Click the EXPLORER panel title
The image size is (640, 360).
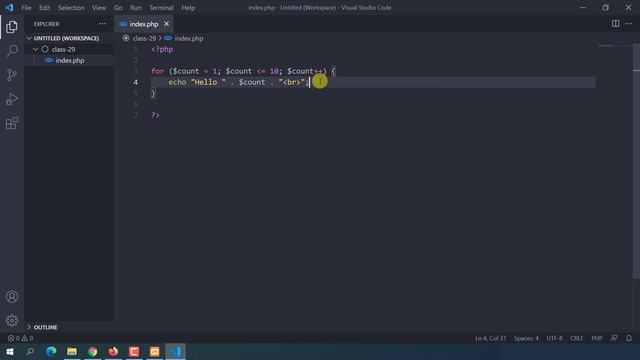(x=47, y=24)
